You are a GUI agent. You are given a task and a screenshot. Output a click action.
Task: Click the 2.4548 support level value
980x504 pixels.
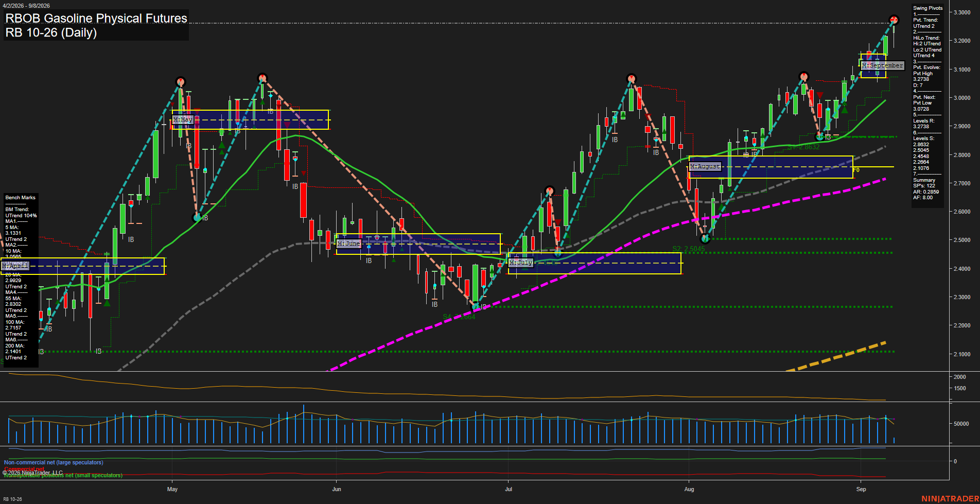point(921,157)
